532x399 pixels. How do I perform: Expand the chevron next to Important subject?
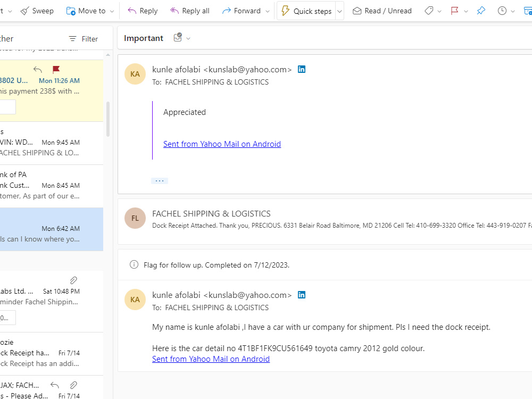point(188,39)
